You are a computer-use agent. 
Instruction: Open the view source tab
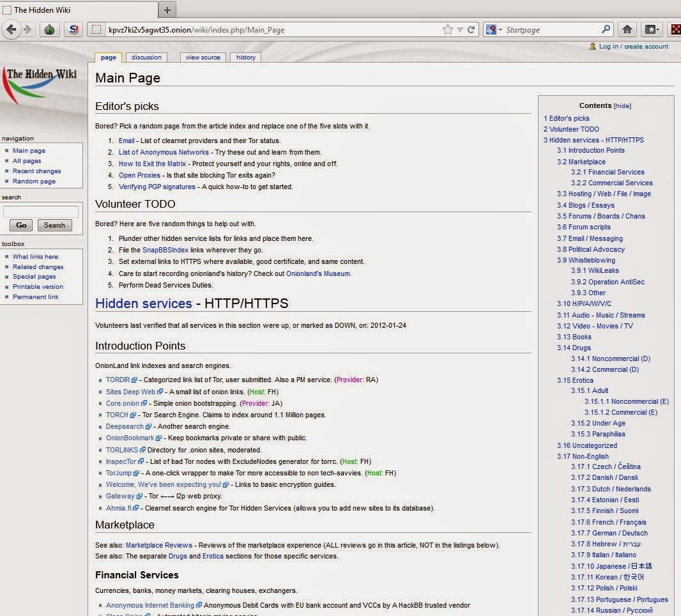click(x=203, y=58)
